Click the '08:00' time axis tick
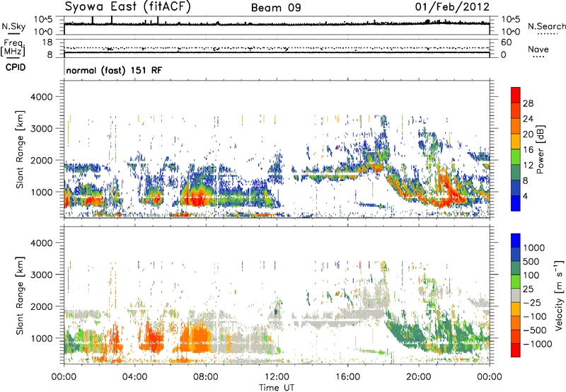566x392 pixels. coord(206,376)
